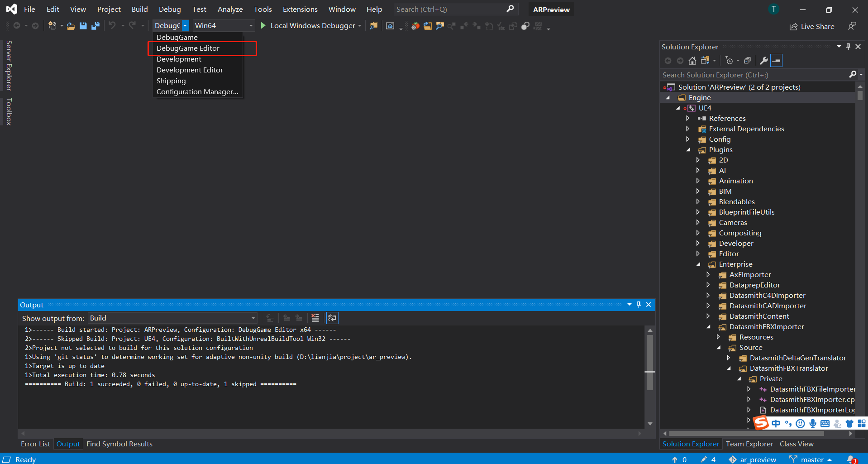Clear All output with the red X icon
Screen dimensions: 868x464
[x=315, y=318]
